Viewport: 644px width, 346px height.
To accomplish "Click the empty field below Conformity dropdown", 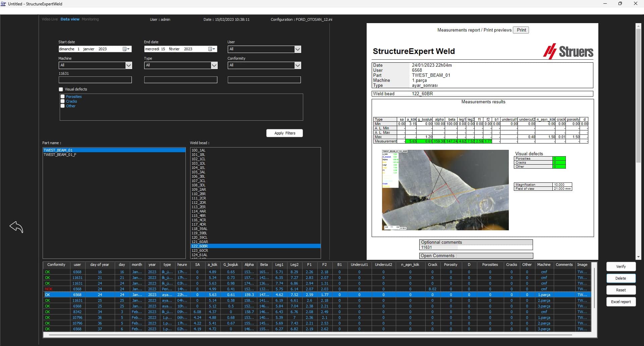I will click(264, 80).
